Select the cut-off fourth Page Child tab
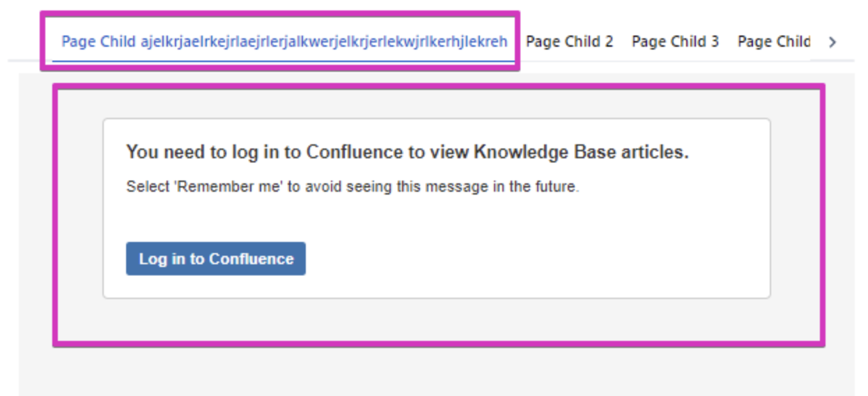 click(773, 42)
